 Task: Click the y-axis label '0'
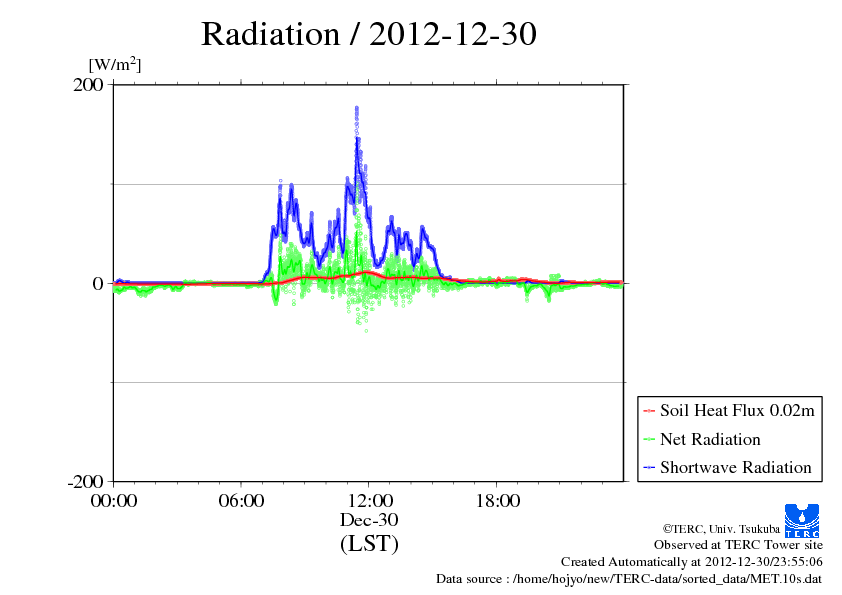[98, 284]
